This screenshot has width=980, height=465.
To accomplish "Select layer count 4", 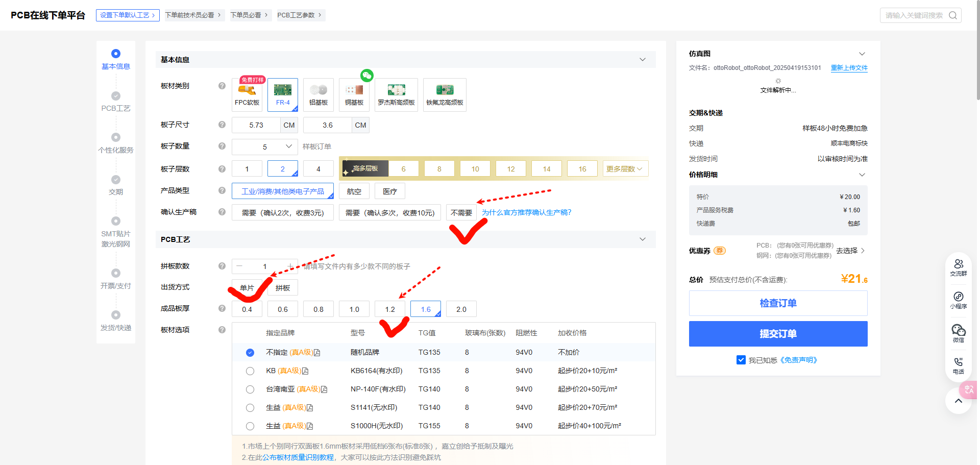I will coord(318,169).
